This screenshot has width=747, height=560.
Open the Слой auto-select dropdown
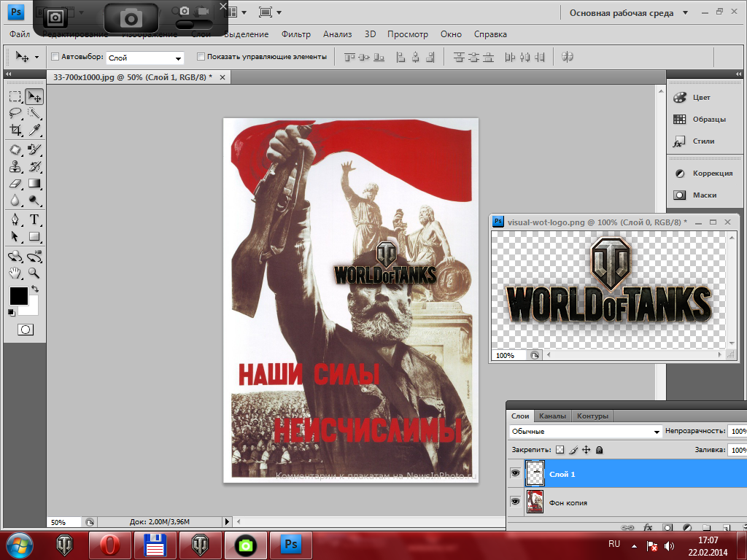(145, 58)
